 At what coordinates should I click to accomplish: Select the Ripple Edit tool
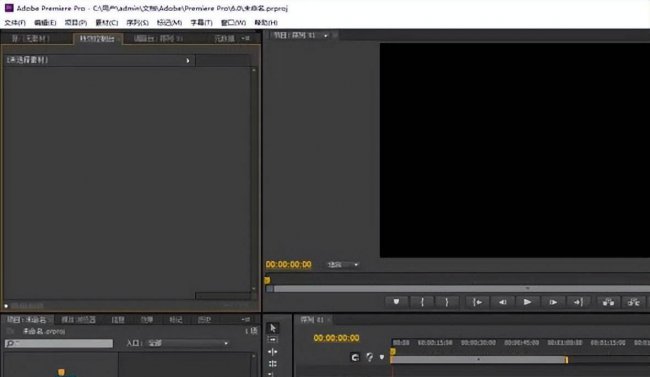272,352
